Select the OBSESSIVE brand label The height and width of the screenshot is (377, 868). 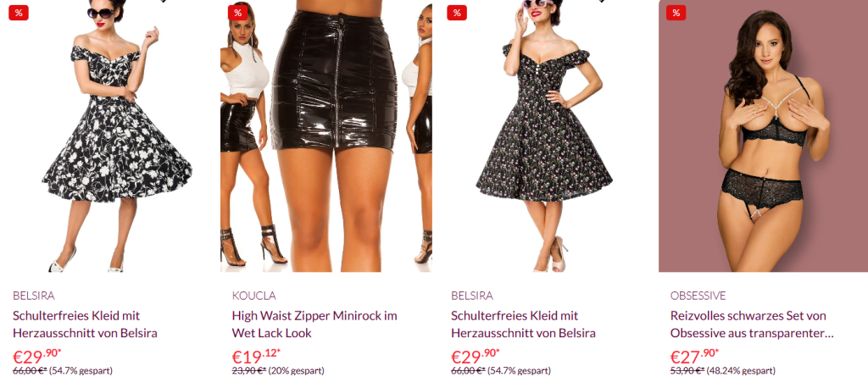698,296
